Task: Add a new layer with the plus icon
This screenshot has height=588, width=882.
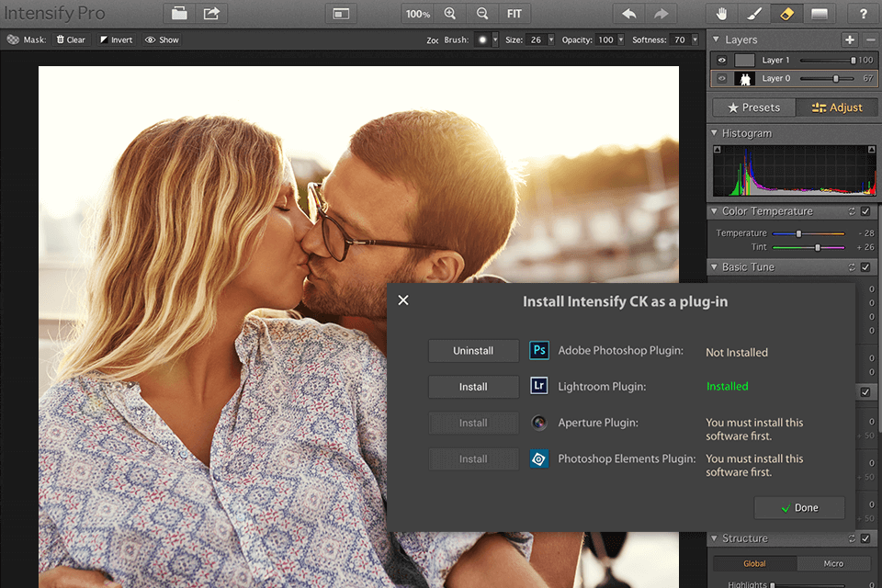Action: point(849,40)
